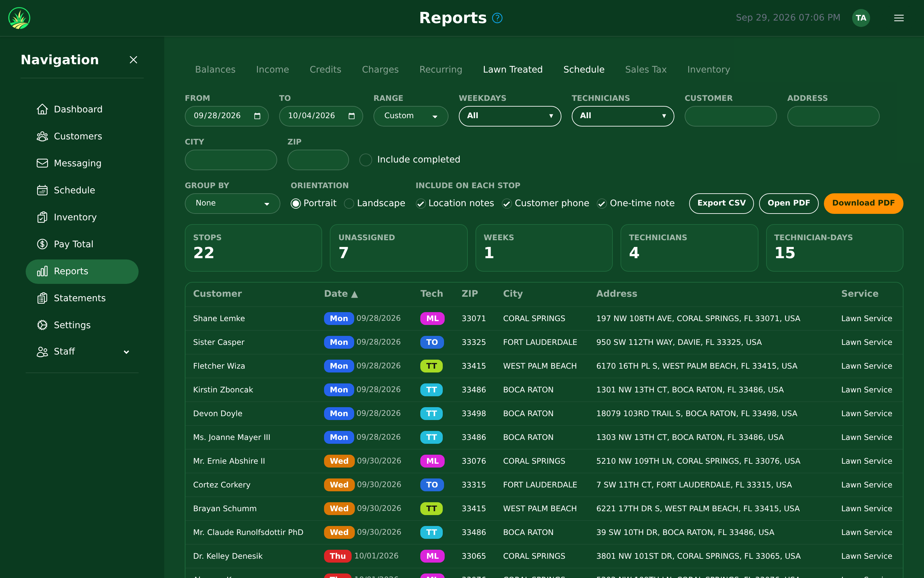Screen dimensions: 924x578
Task: Click the Customer filter input field
Action: [x=731, y=116]
